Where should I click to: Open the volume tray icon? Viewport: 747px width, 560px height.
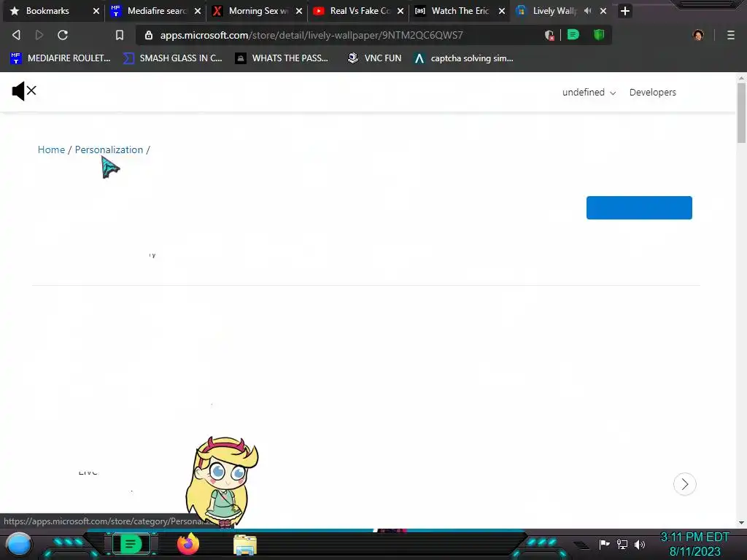pos(639,544)
